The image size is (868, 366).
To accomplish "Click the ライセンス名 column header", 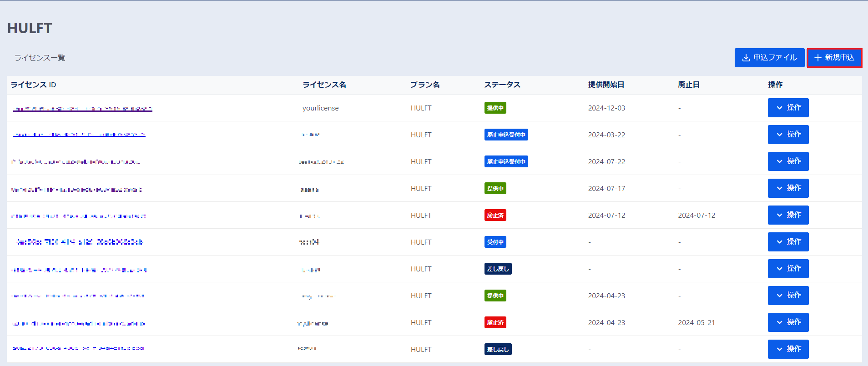I will 324,85.
